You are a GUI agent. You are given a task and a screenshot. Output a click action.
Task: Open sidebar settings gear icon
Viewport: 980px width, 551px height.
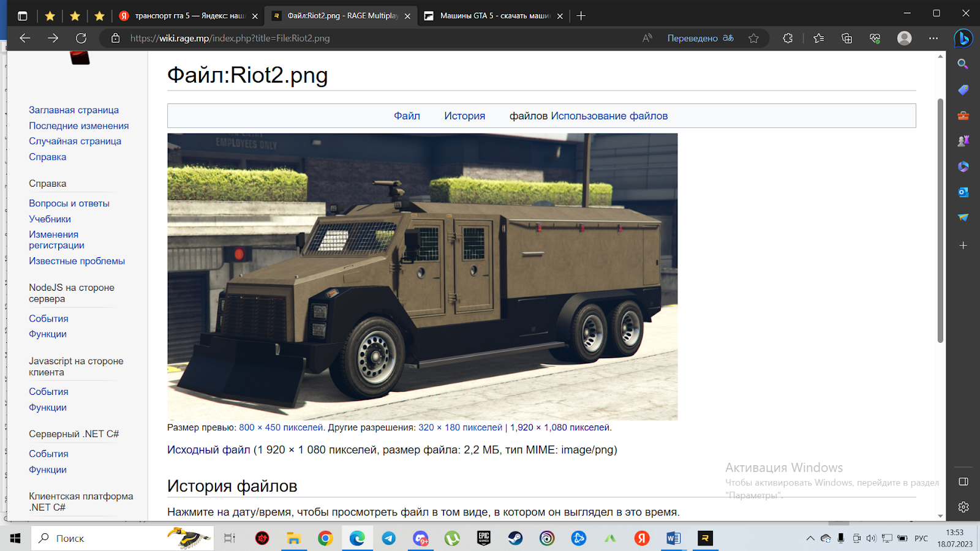pyautogui.click(x=963, y=507)
